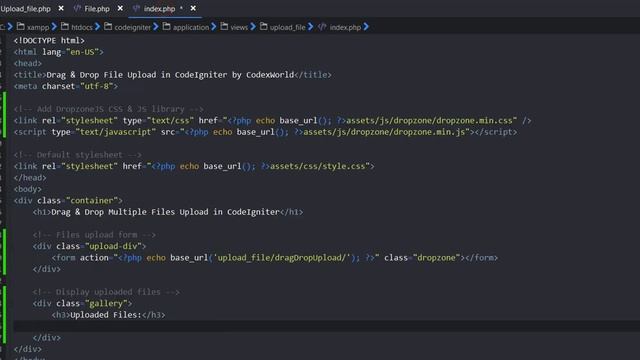Click the folder icon beside htdocs
640x360 pixels.
click(64, 27)
